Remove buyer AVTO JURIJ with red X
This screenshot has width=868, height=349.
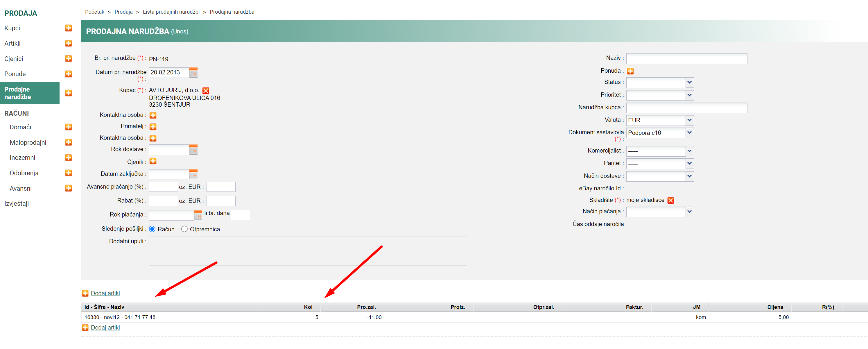pos(206,90)
